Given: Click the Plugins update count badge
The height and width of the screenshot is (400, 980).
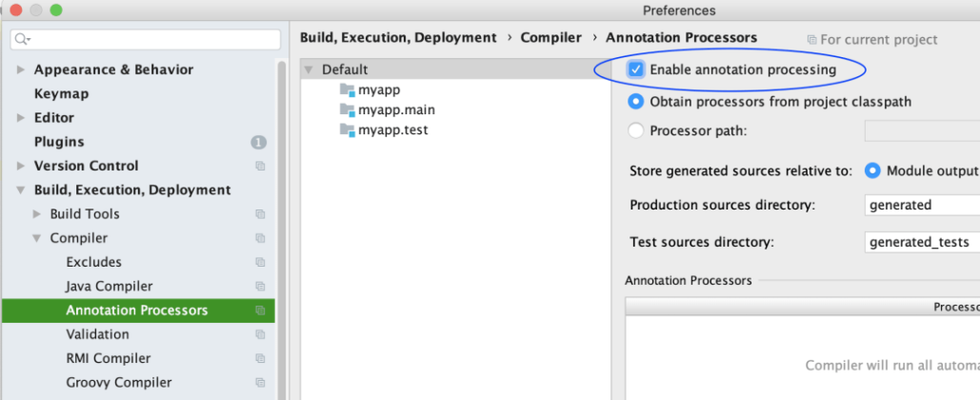Looking at the screenshot, I should tap(258, 142).
